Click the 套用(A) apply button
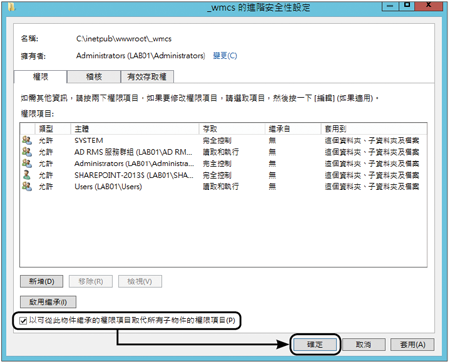This screenshot has height=364, width=450. pyautogui.click(x=412, y=344)
